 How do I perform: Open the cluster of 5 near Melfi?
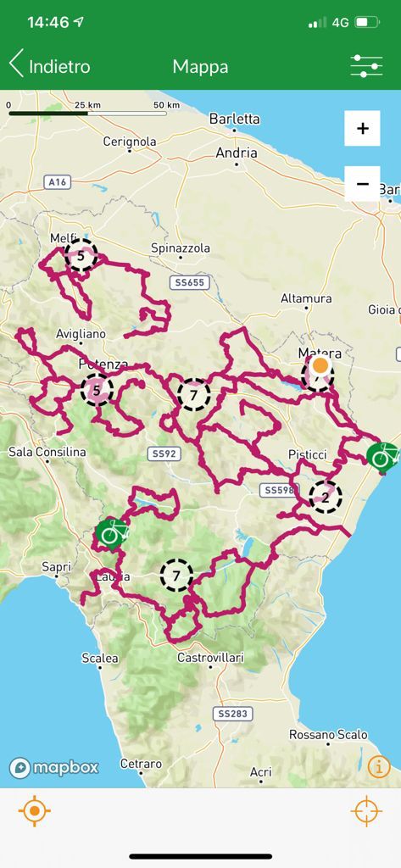point(81,255)
